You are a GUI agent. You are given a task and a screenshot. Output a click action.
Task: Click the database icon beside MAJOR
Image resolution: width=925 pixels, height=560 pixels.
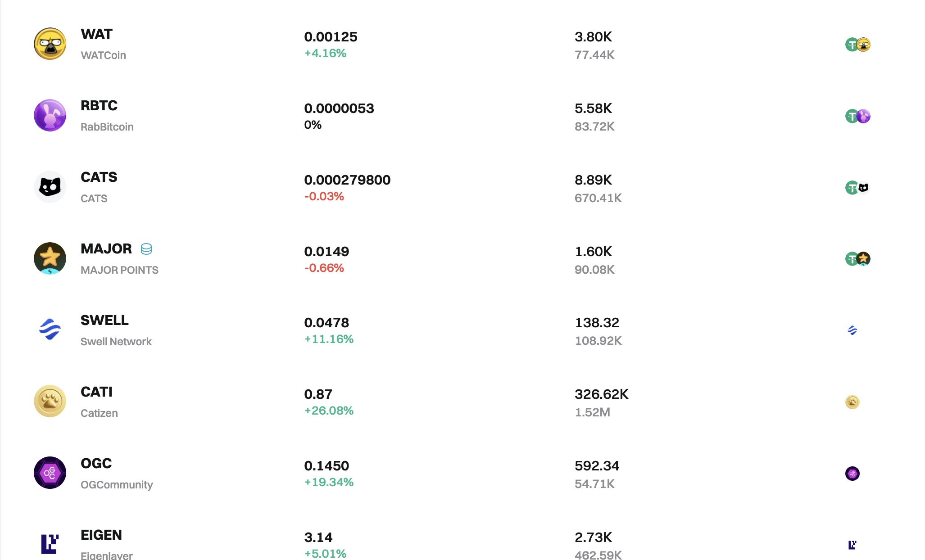click(x=146, y=249)
